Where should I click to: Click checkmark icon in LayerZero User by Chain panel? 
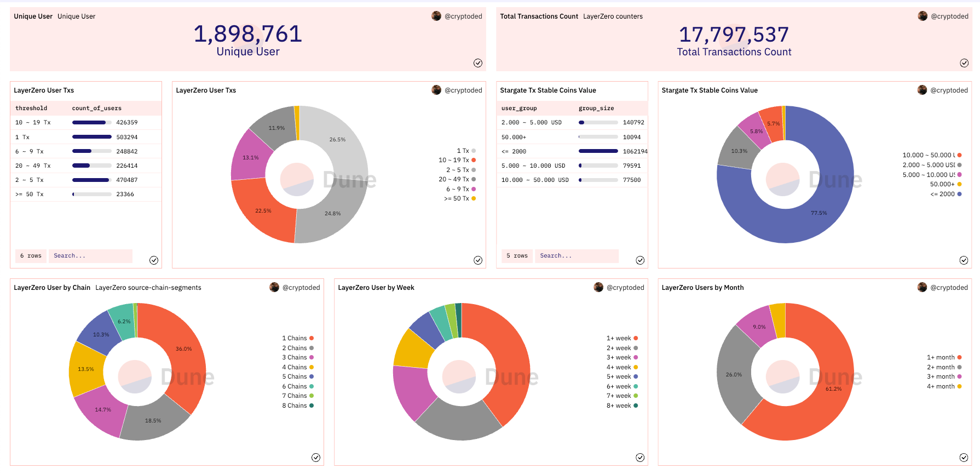[316, 458]
